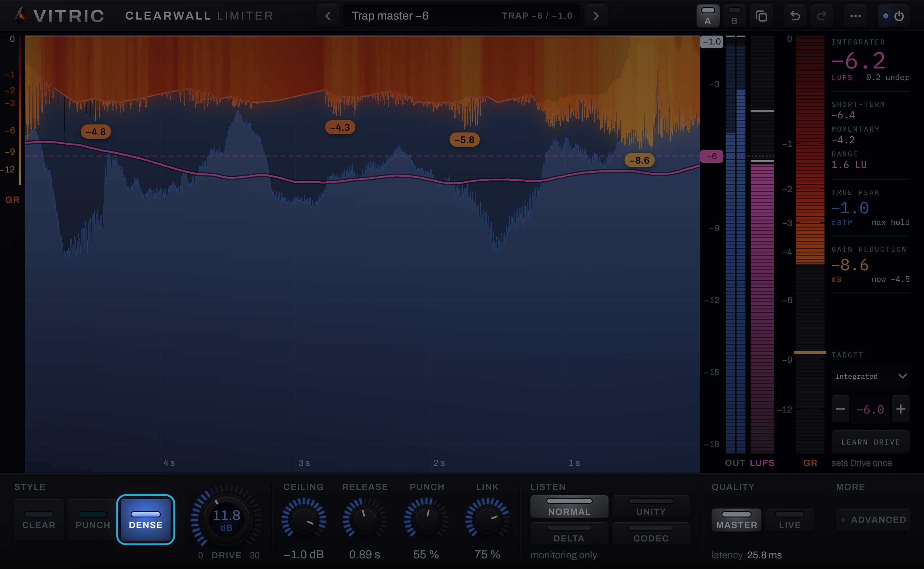Image resolution: width=924 pixels, height=569 pixels.
Task: Click the –4.3 gain reduction label
Action: 340,127
